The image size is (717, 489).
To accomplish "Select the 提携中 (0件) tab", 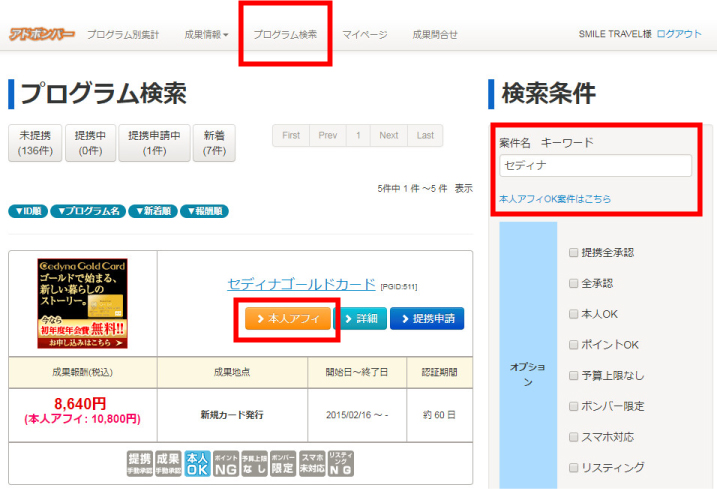I will 90,143.
